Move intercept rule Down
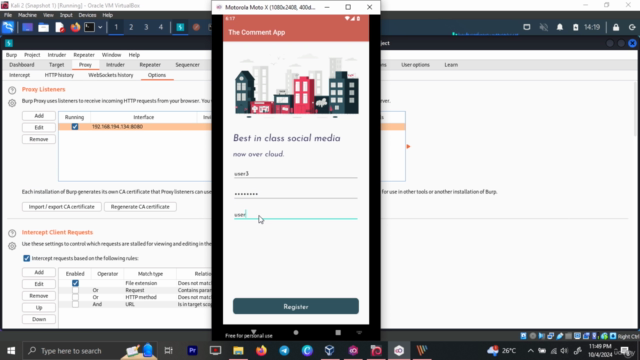This screenshot has height=360, width=640. (x=39, y=319)
